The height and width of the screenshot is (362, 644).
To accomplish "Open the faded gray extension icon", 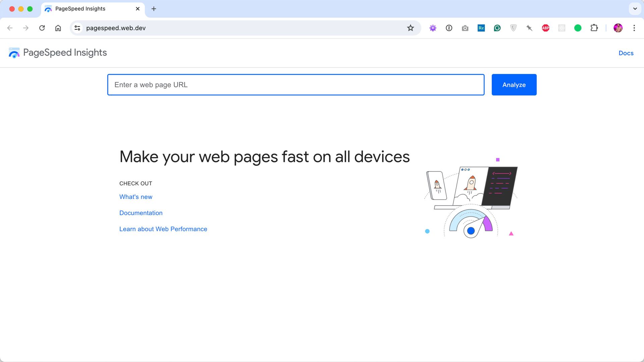I will click(x=561, y=28).
